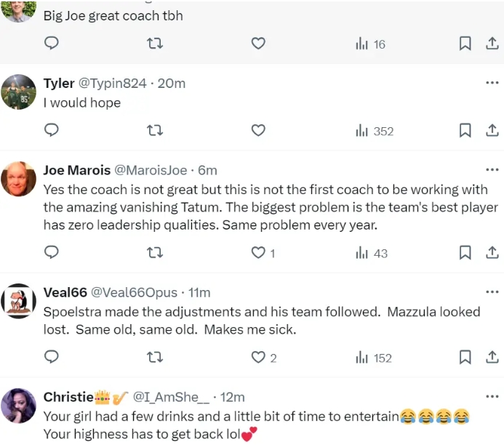The height and width of the screenshot is (447, 504).
Task: Like Joe Marois's tweet
Action: click(258, 253)
